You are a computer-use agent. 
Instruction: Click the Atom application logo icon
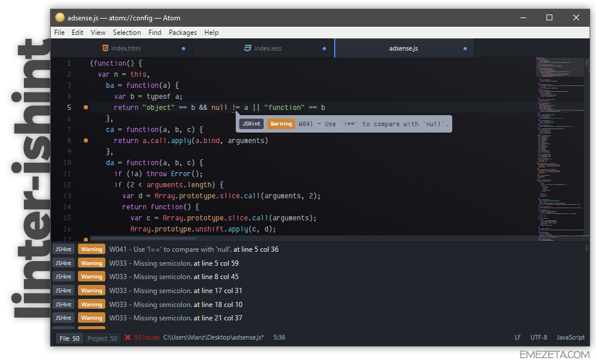(x=60, y=17)
